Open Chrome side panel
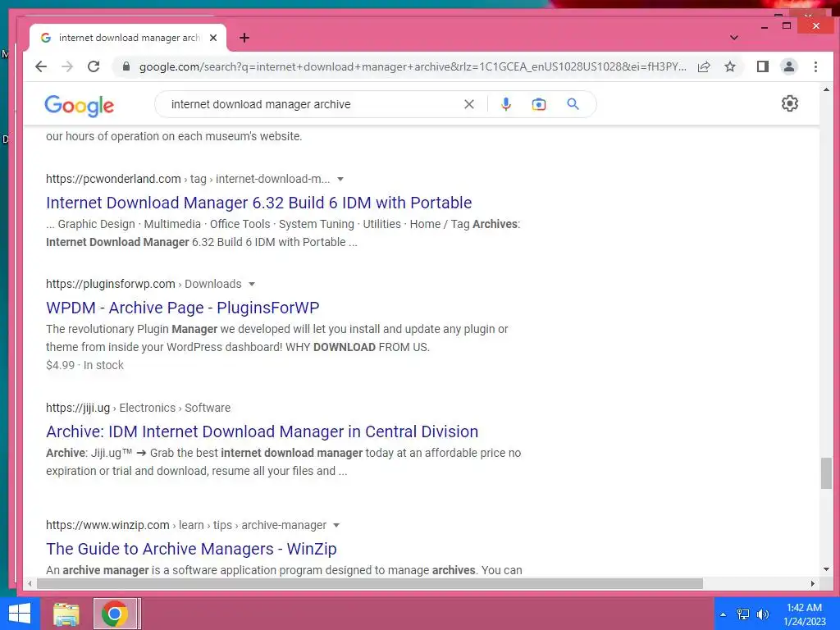The height and width of the screenshot is (630, 840). pos(762,66)
